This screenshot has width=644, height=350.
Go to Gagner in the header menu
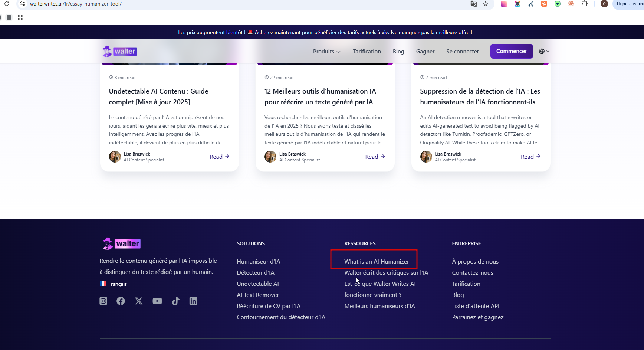[x=425, y=52]
